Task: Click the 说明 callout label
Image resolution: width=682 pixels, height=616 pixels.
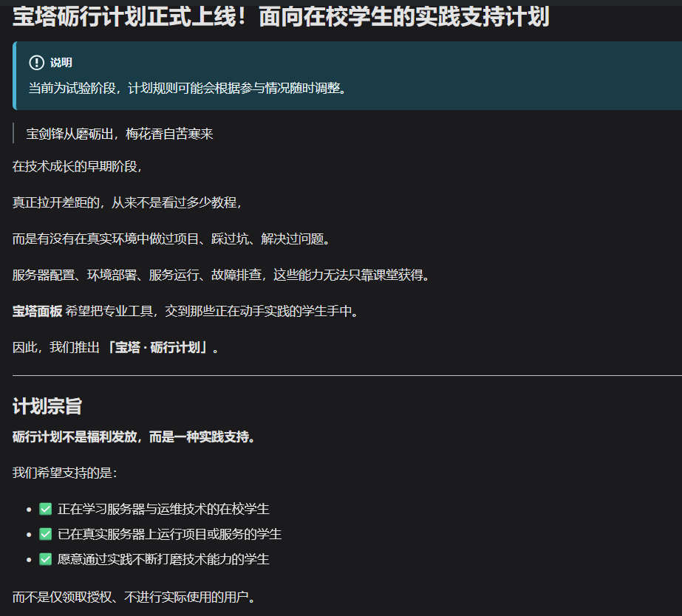Action: point(61,63)
